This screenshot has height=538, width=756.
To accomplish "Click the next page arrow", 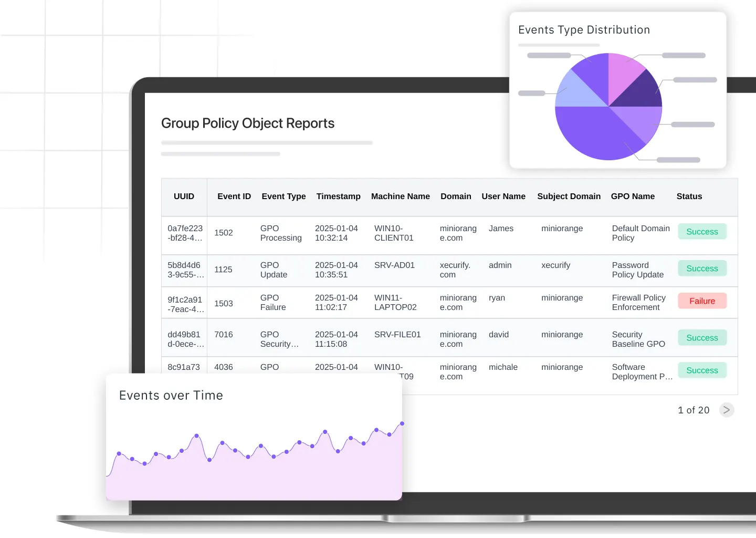I will pyautogui.click(x=727, y=410).
